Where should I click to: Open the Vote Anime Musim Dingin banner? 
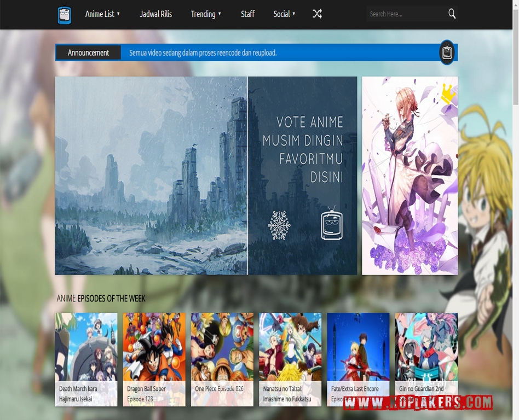[303, 176]
